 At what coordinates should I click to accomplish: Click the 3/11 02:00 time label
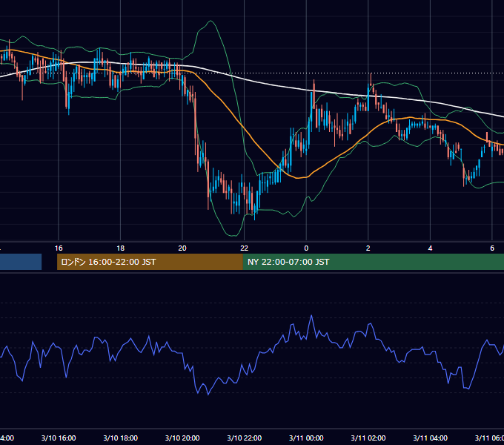click(368, 438)
